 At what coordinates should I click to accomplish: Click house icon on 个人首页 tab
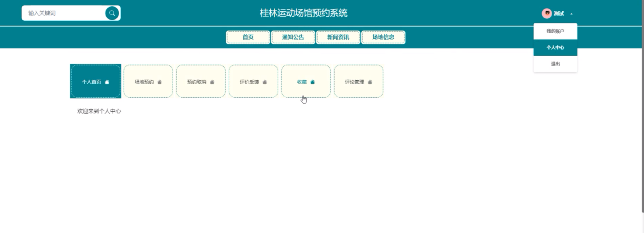[x=107, y=82]
